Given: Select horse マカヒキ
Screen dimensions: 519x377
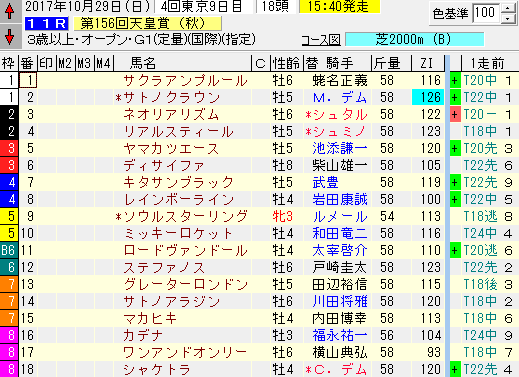Looking at the screenshot, I should click(x=150, y=319).
